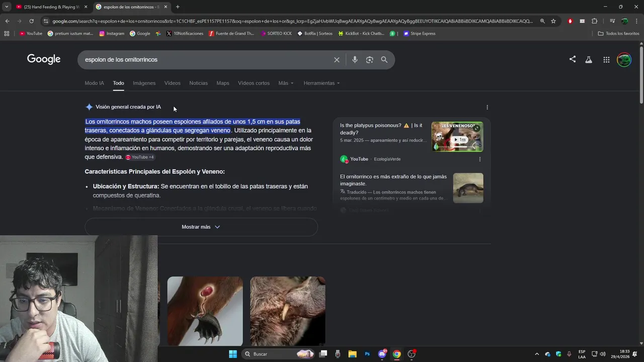Screen dimensions: 644x362
Task: Open a new browser tab with plus icon
Action: [x=178, y=7]
